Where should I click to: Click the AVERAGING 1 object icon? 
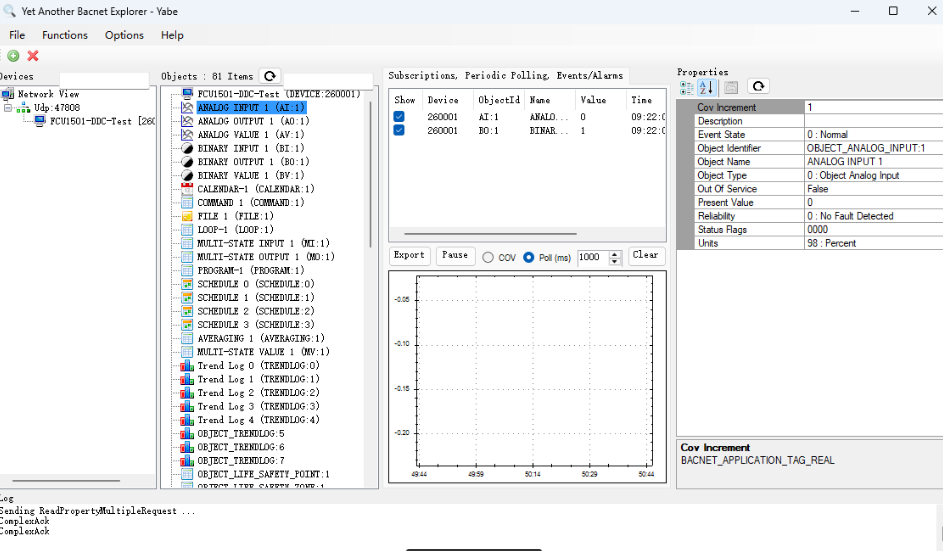187,339
